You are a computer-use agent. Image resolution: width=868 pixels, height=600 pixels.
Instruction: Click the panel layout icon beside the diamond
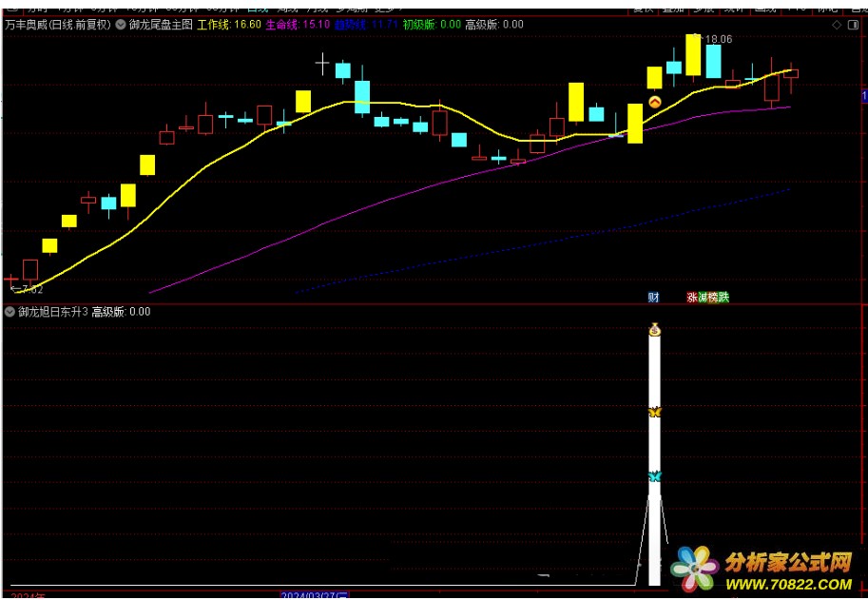tap(852, 25)
